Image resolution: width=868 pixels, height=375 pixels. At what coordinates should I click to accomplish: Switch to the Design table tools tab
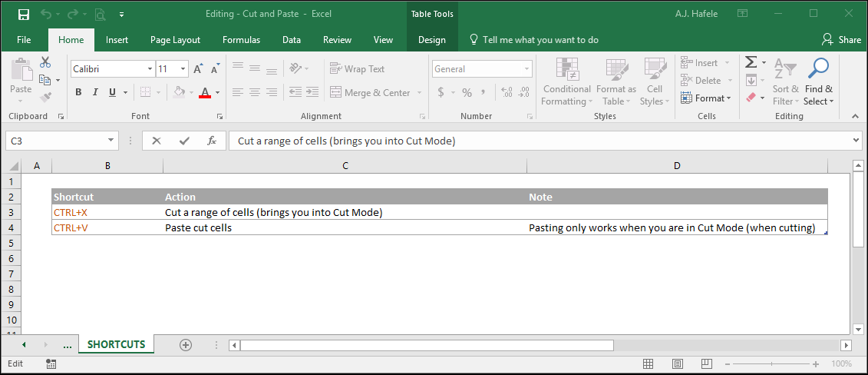coord(432,40)
